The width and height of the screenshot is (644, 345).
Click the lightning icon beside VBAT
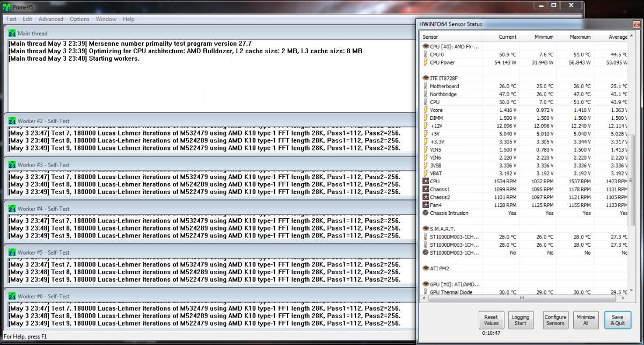pyautogui.click(x=426, y=174)
